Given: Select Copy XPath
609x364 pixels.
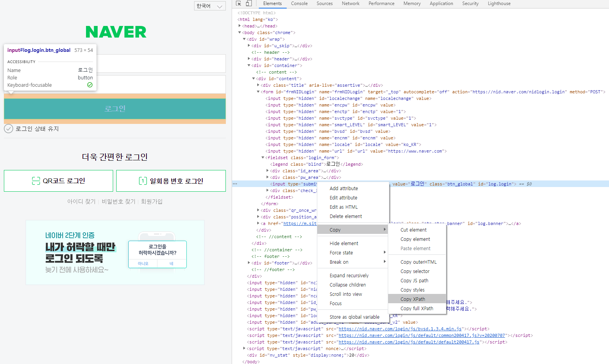Looking at the screenshot, I should [x=417, y=299].
